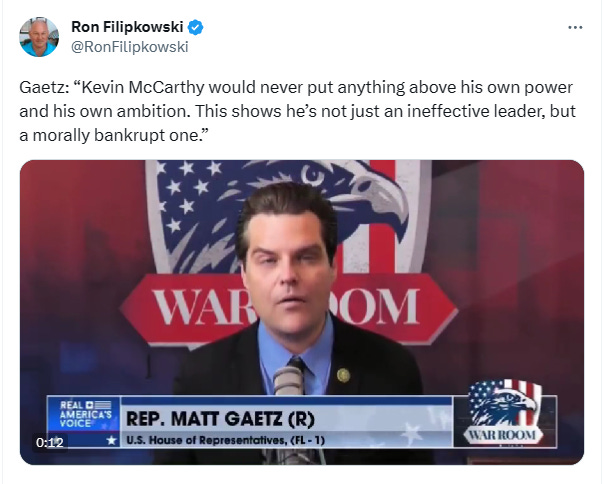Click the blue verified checkmark badge

coord(195,27)
